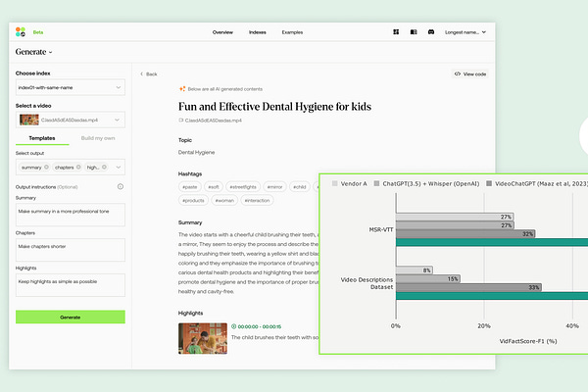Screen dimensions: 588x392
Task: Click the VidFactScore-F1 (%) axis label
Action: coord(528,341)
